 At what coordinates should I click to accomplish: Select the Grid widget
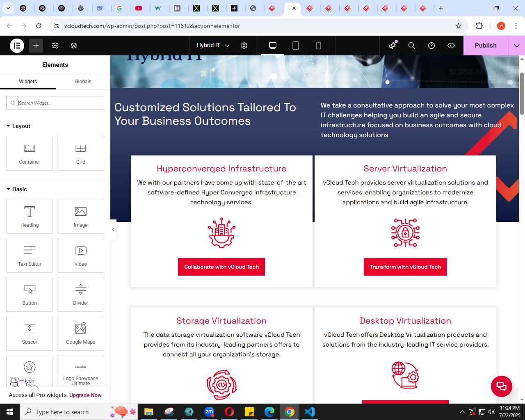(x=80, y=153)
